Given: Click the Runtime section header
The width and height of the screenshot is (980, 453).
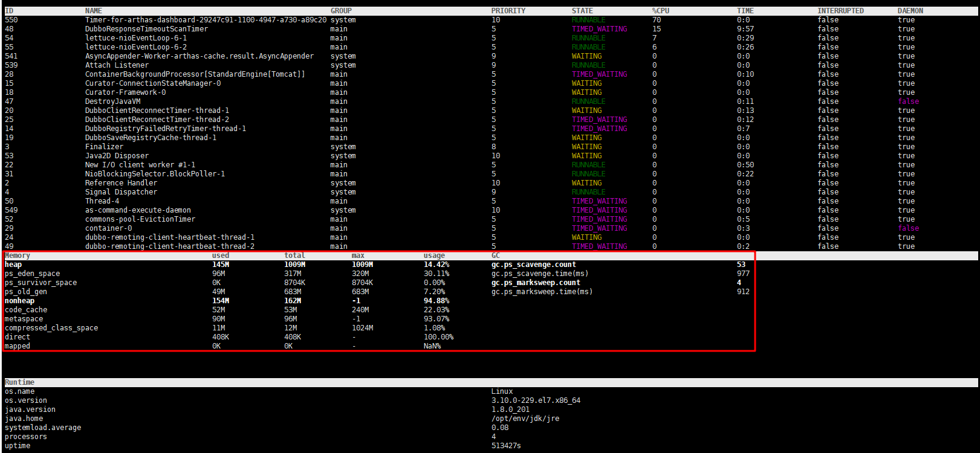Looking at the screenshot, I should tap(20, 382).
